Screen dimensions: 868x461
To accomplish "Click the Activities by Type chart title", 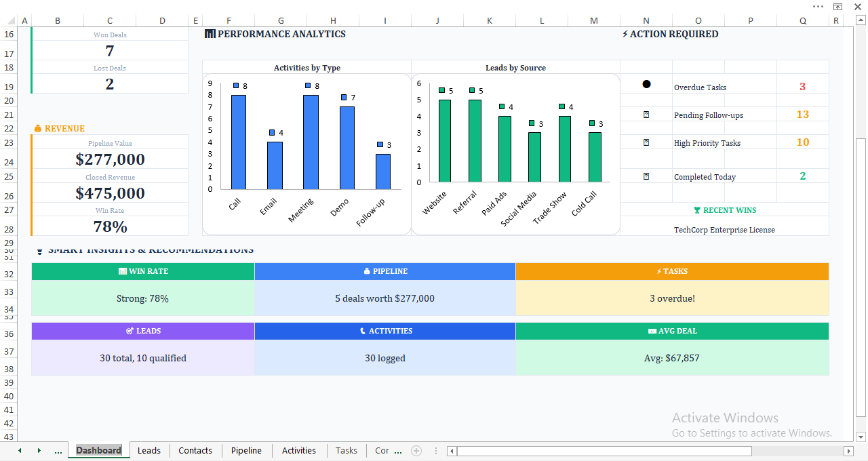I will click(x=307, y=68).
